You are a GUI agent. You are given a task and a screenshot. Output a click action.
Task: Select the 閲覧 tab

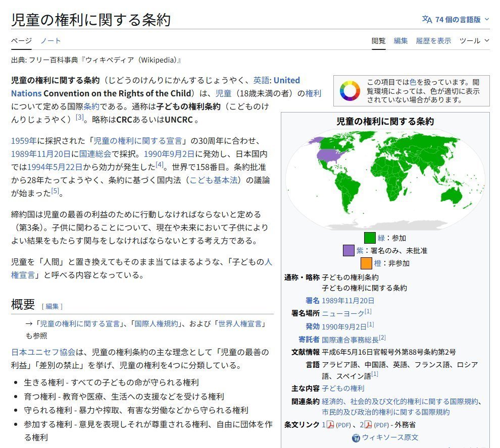378,41
